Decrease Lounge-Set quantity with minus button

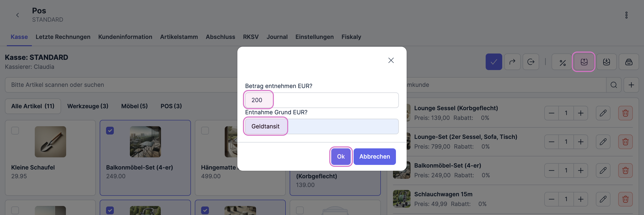(x=551, y=142)
